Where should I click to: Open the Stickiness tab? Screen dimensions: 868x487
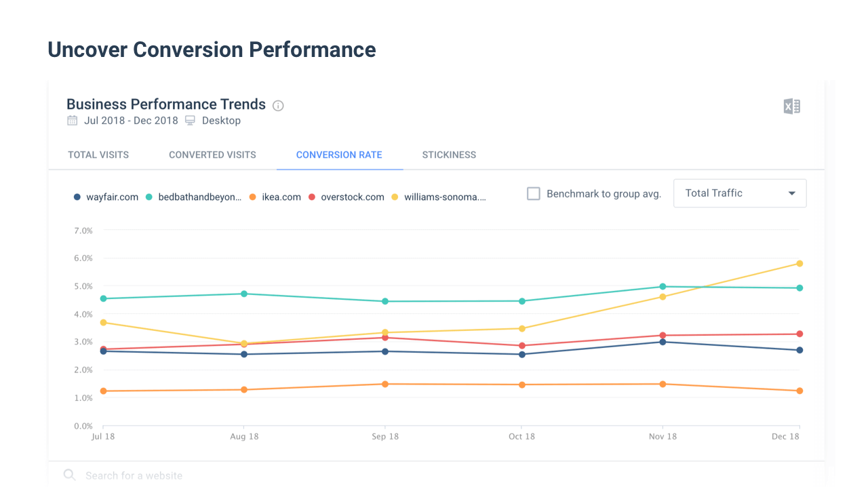(449, 155)
